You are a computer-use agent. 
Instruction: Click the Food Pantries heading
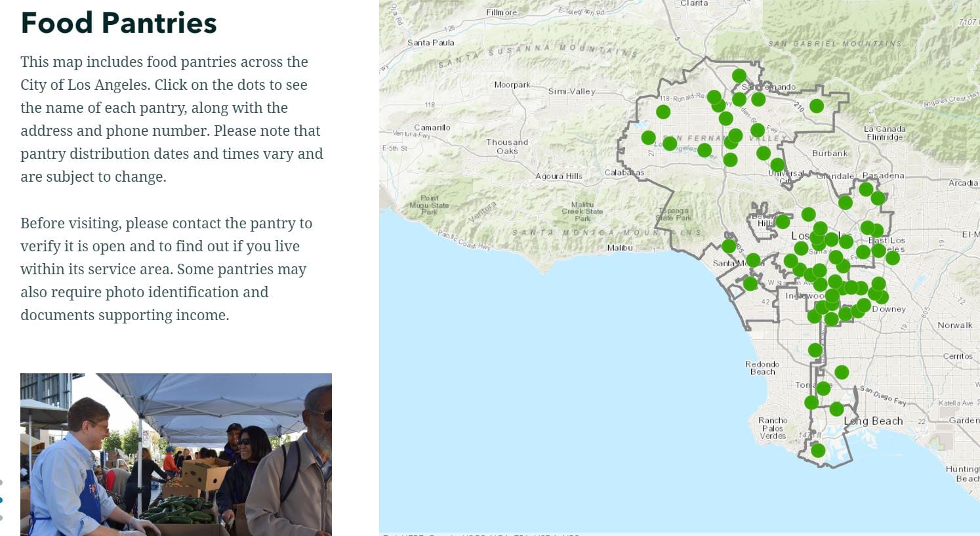point(119,22)
